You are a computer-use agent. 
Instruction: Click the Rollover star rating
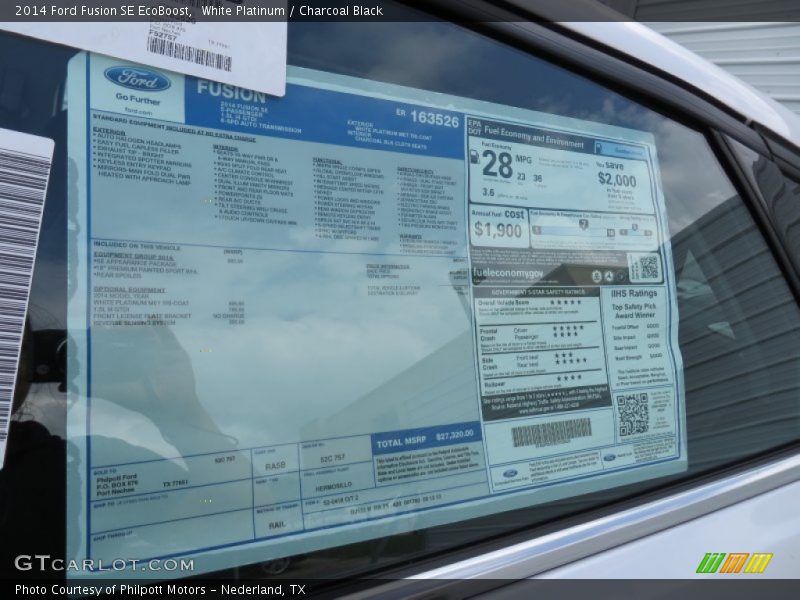point(569,378)
